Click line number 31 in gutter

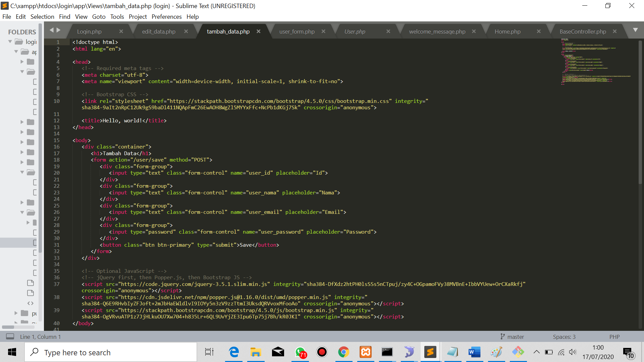click(x=56, y=245)
